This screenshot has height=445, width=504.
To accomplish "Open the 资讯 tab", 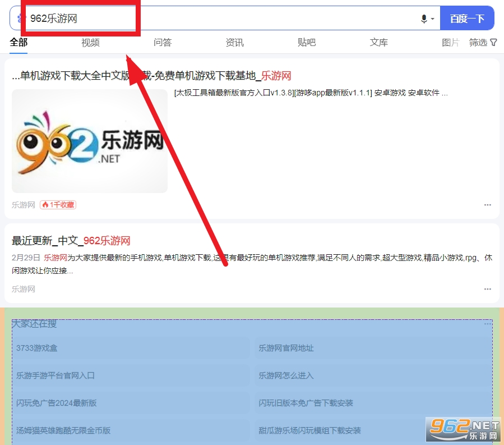I will point(234,43).
